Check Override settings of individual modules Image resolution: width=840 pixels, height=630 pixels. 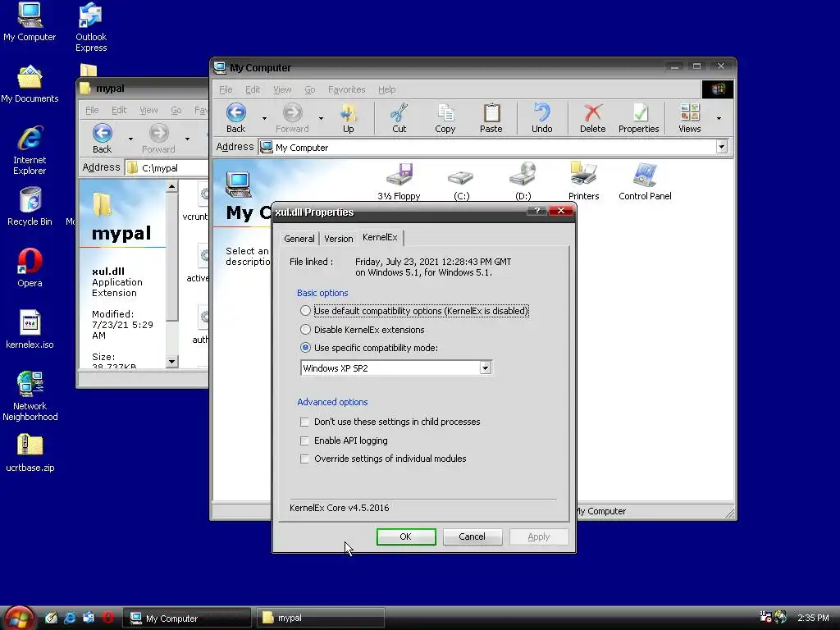[304, 459]
